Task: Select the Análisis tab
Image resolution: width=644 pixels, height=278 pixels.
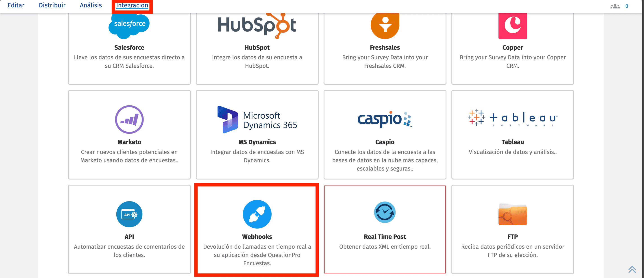Action: tap(91, 5)
